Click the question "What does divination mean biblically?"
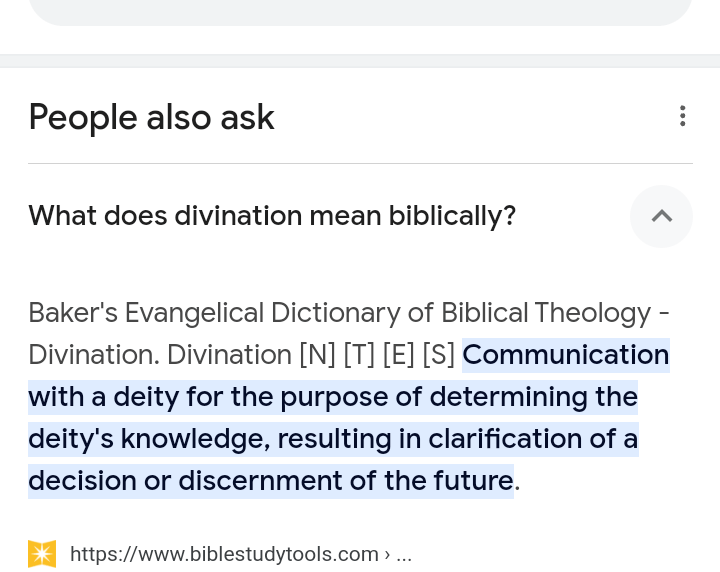This screenshot has width=720, height=572. [272, 216]
